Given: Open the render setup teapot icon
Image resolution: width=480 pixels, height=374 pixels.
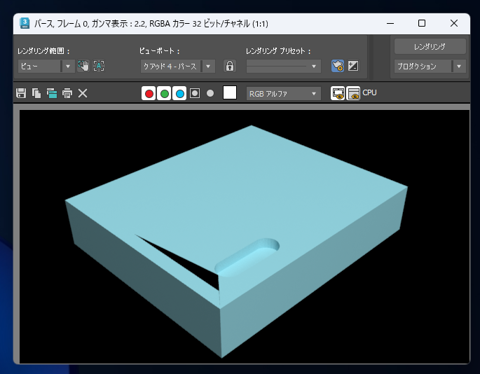Looking at the screenshot, I should pos(338,66).
